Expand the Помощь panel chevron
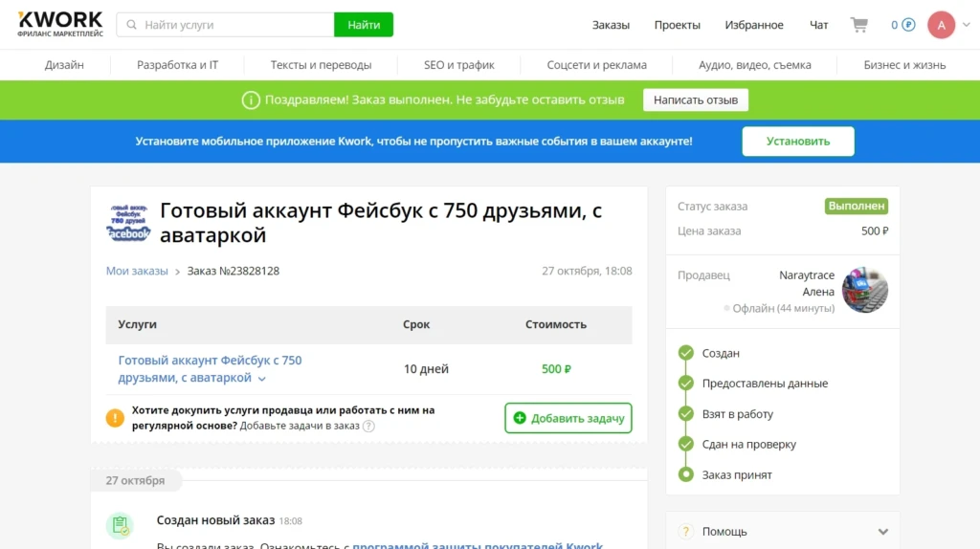The width and height of the screenshot is (980, 549). pyautogui.click(x=882, y=532)
